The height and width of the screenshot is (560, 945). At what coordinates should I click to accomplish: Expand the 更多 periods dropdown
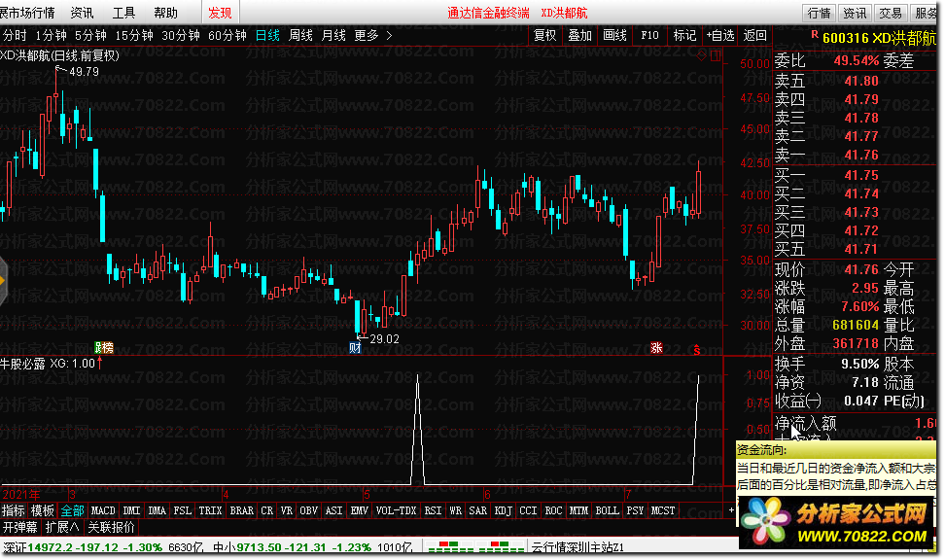(373, 36)
